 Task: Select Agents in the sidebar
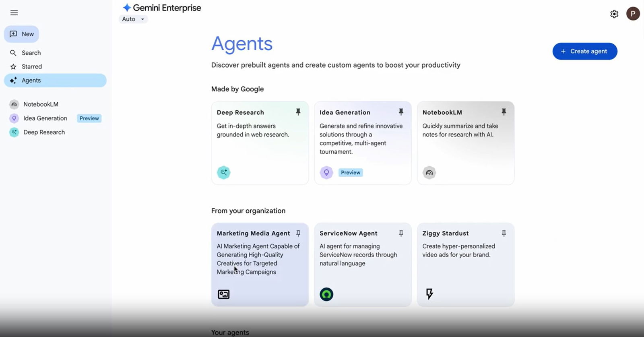point(55,81)
